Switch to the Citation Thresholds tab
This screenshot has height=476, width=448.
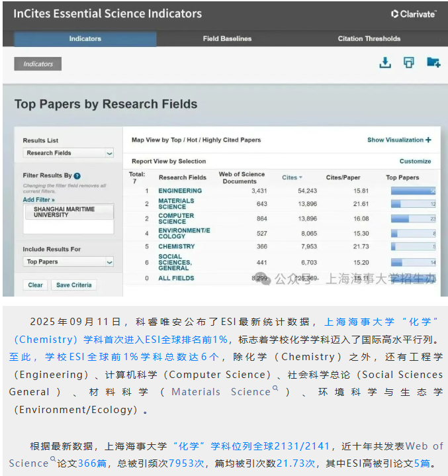[x=369, y=39]
